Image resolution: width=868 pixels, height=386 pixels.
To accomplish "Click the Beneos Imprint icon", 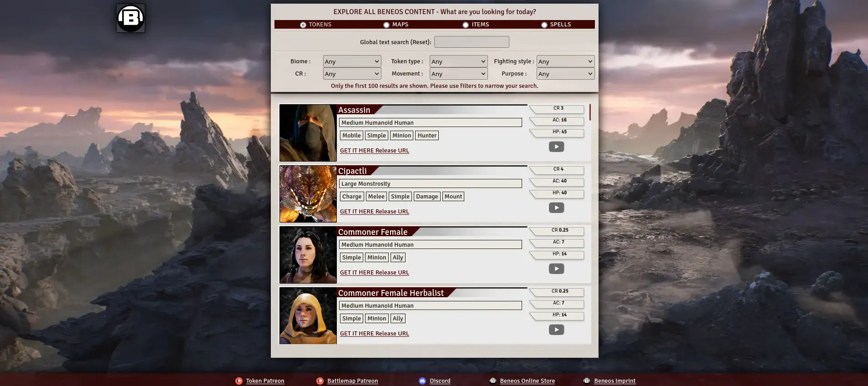I will (587, 381).
